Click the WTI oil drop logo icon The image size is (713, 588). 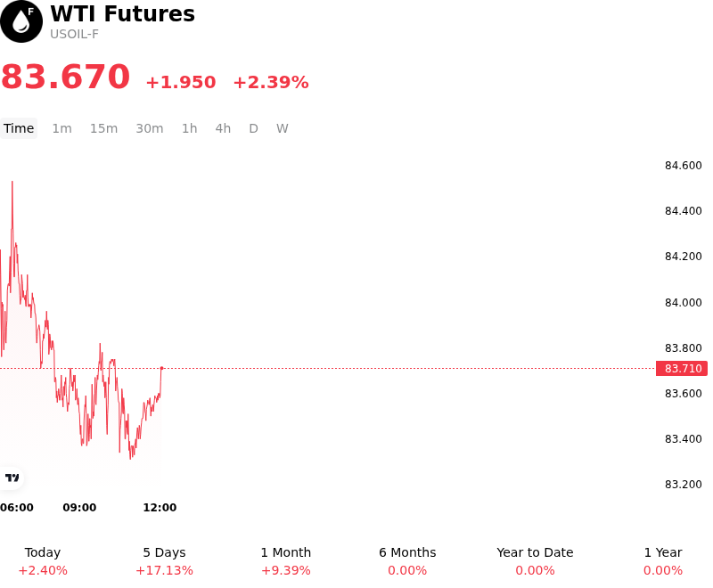tap(21, 21)
